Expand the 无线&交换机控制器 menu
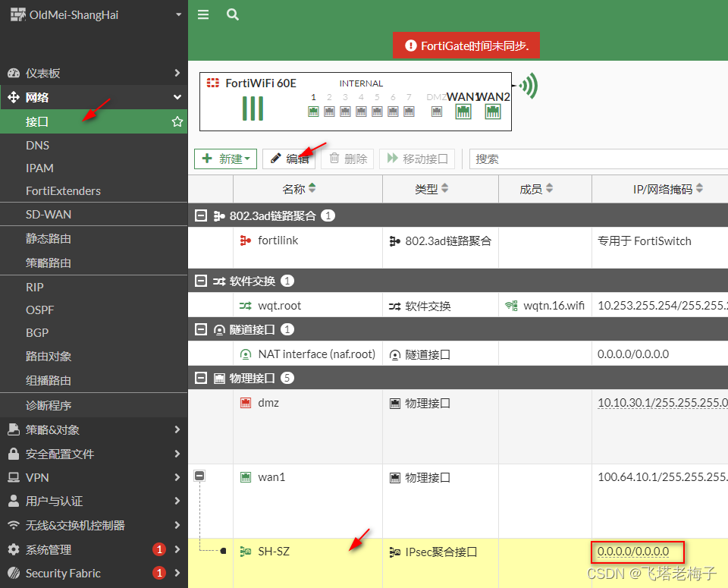 click(x=94, y=525)
